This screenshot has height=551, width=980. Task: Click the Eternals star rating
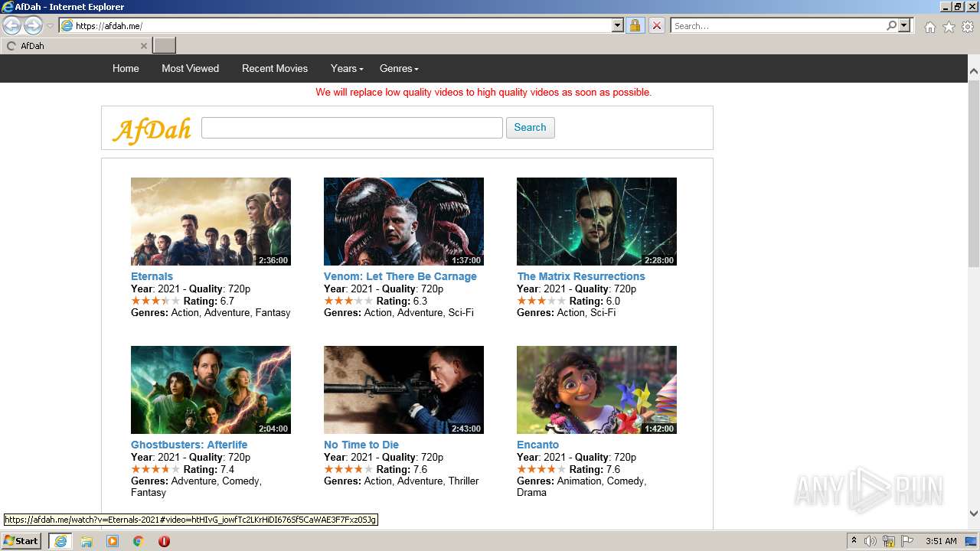(155, 301)
